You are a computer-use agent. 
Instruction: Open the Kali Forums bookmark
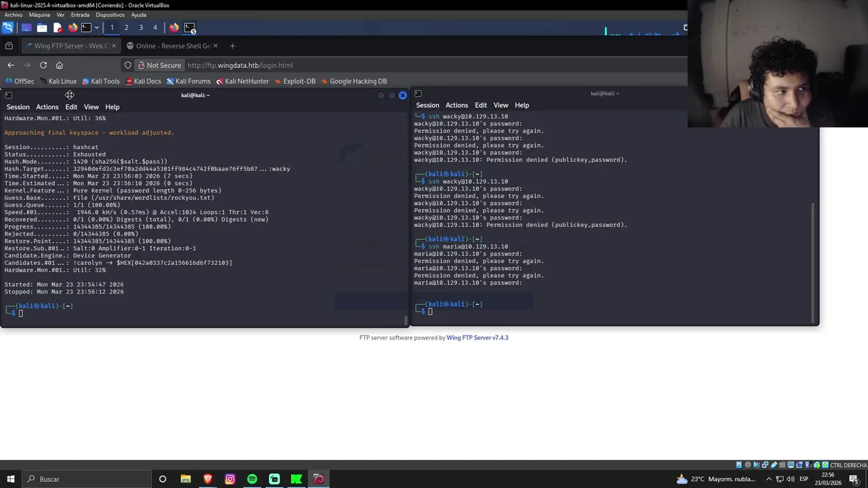coord(189,81)
